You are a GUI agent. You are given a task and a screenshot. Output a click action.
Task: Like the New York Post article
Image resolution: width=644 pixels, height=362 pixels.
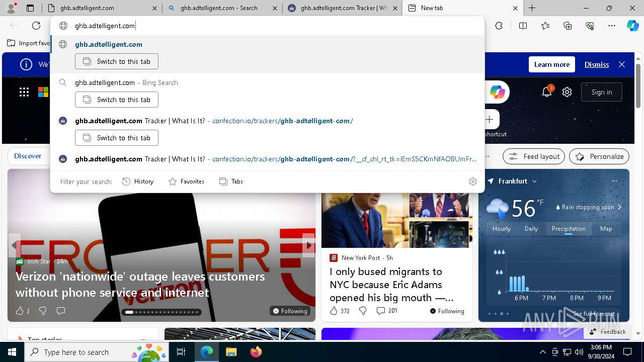click(x=334, y=311)
